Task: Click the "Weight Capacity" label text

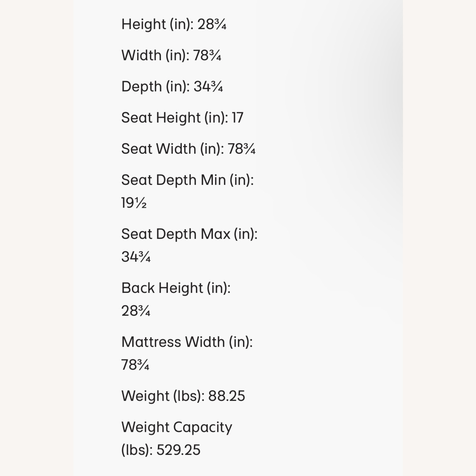Action: coord(177,427)
